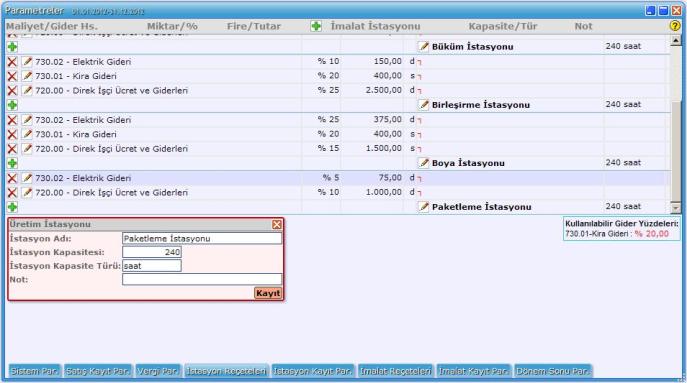This screenshot has height=383, width=687.
Task: Open the yellow help question mark icon
Action: click(675, 26)
